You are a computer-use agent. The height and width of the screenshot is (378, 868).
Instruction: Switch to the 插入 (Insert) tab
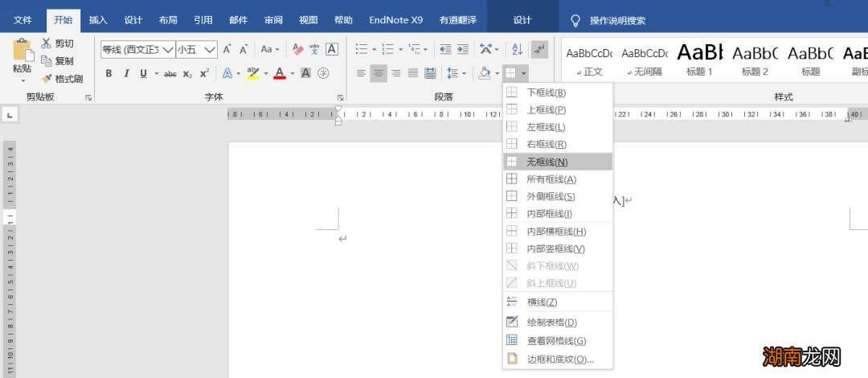pos(98,20)
